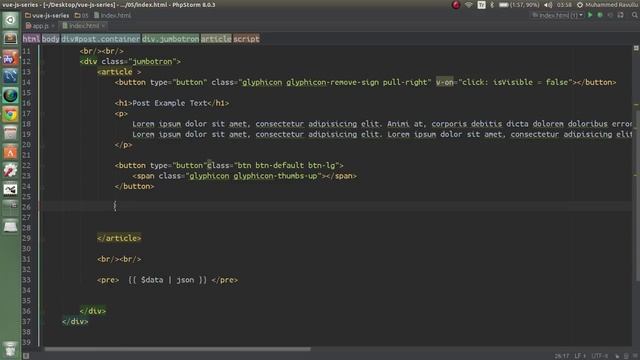The height and width of the screenshot is (360, 640).
Task: Click the 05 folder in navigation bar
Action: (82, 16)
